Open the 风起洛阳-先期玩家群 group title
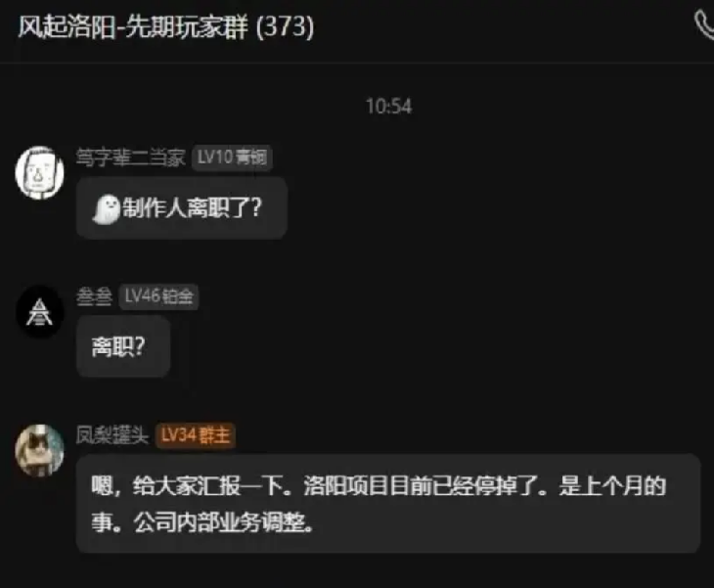The height and width of the screenshot is (588, 714). pos(133,26)
